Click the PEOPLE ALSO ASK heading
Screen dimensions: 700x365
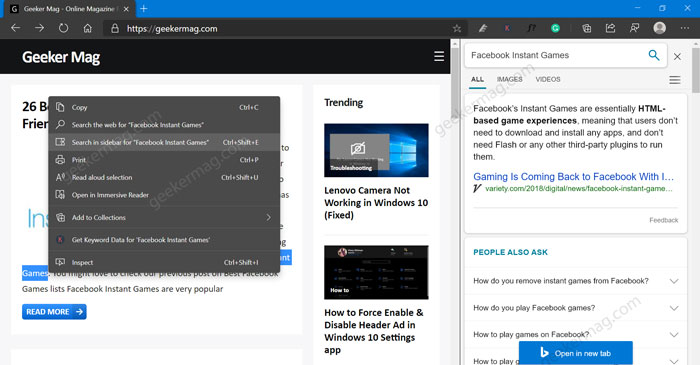point(510,252)
